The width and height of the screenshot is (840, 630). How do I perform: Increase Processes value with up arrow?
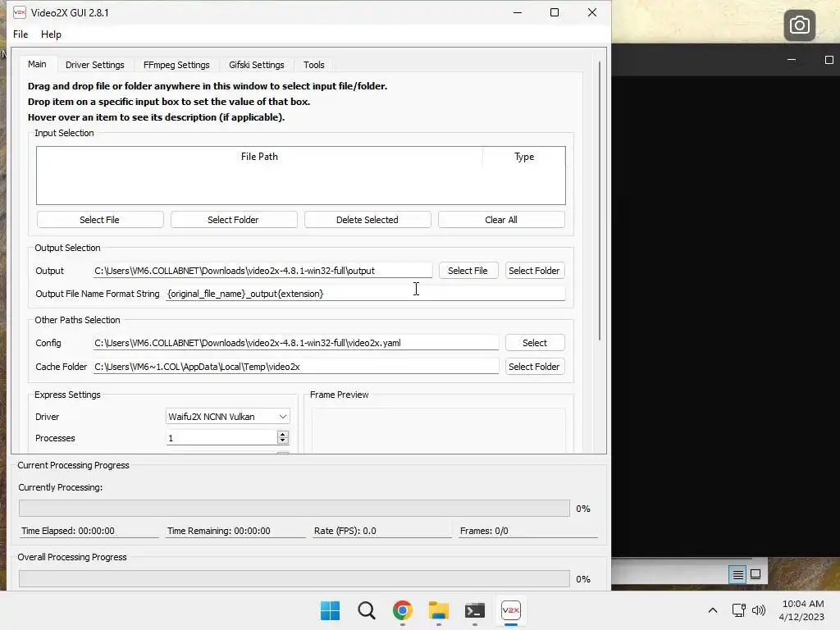point(283,434)
